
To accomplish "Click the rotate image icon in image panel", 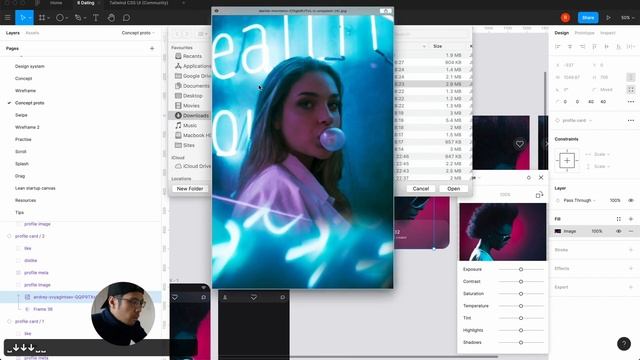I will click(539, 195).
